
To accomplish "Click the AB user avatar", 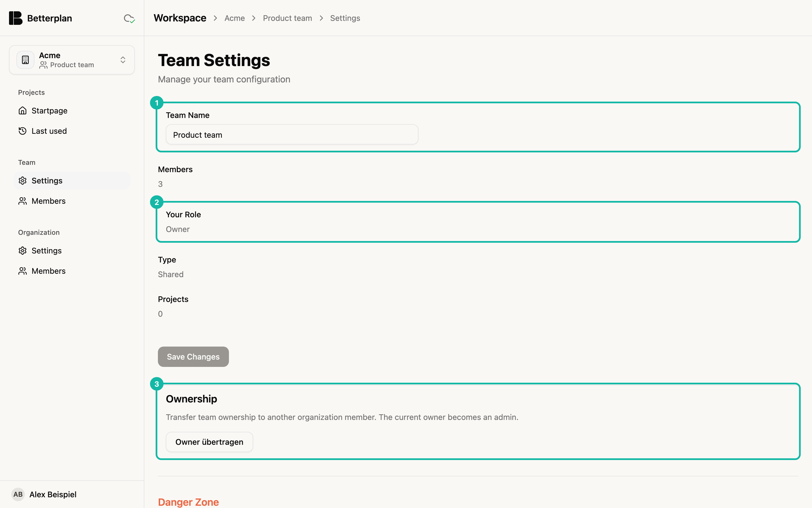I will (18, 494).
